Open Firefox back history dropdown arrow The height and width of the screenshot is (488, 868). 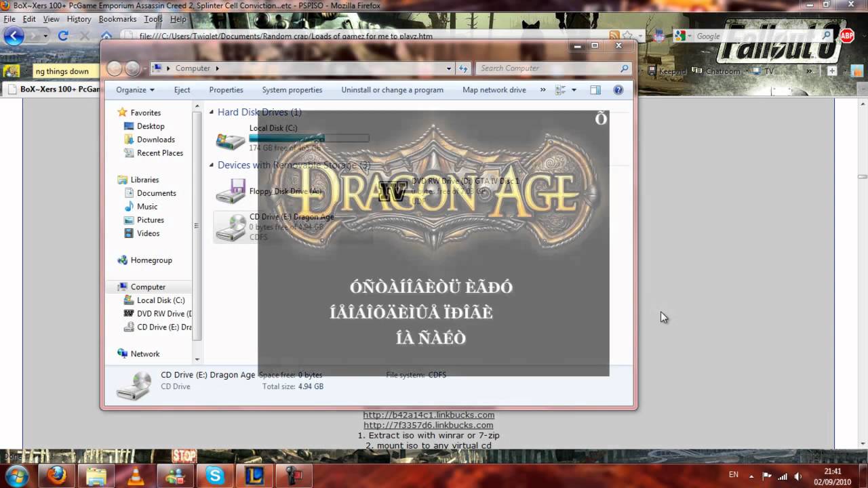click(45, 36)
